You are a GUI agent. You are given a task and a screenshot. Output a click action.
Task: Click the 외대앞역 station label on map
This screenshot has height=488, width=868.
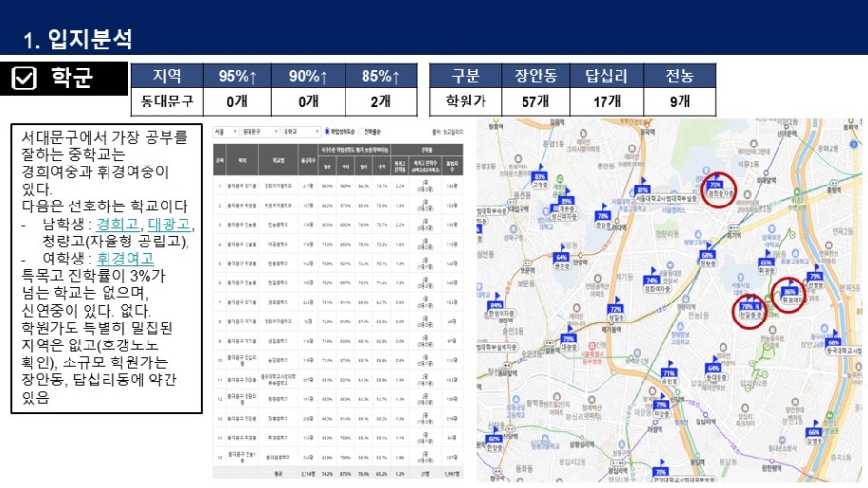[765, 180]
